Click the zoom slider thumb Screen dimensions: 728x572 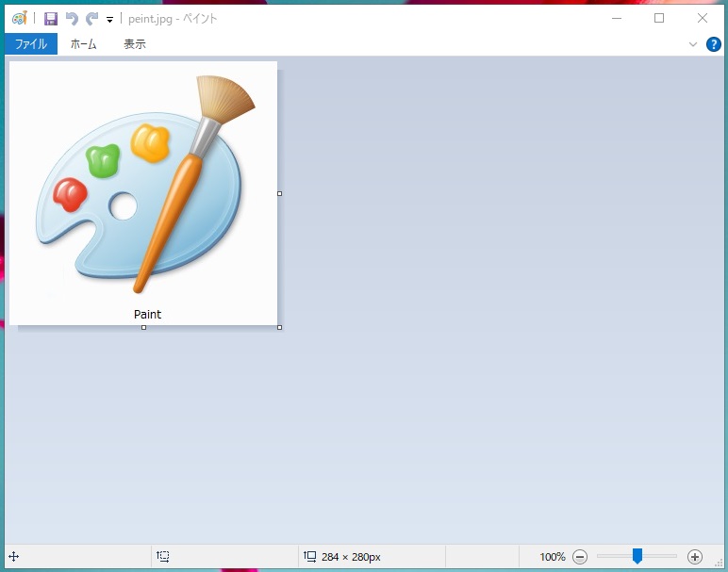click(637, 557)
